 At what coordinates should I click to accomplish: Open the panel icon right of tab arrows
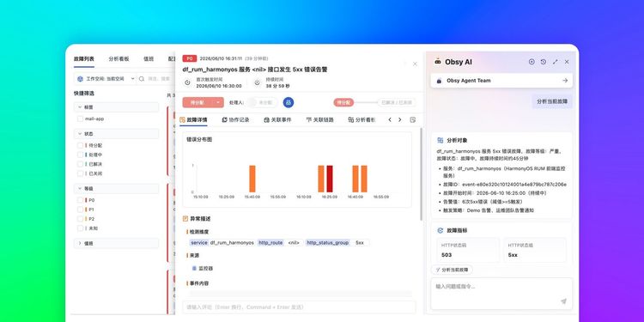coord(413,120)
